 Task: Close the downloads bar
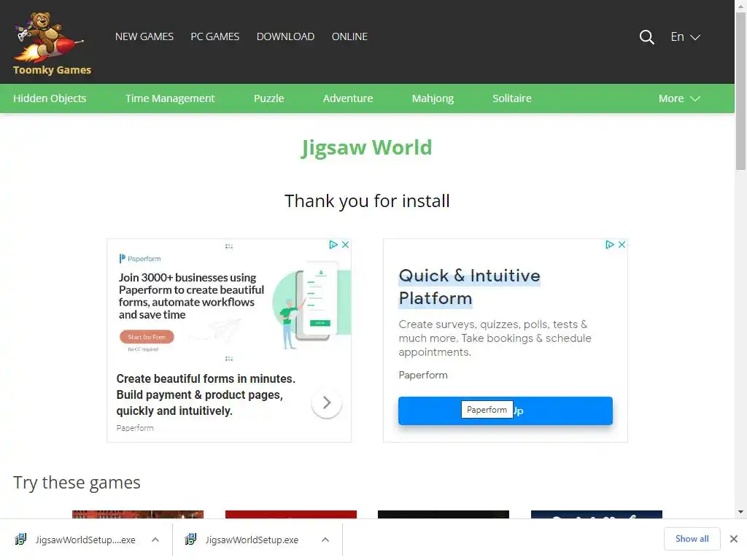[x=734, y=539]
